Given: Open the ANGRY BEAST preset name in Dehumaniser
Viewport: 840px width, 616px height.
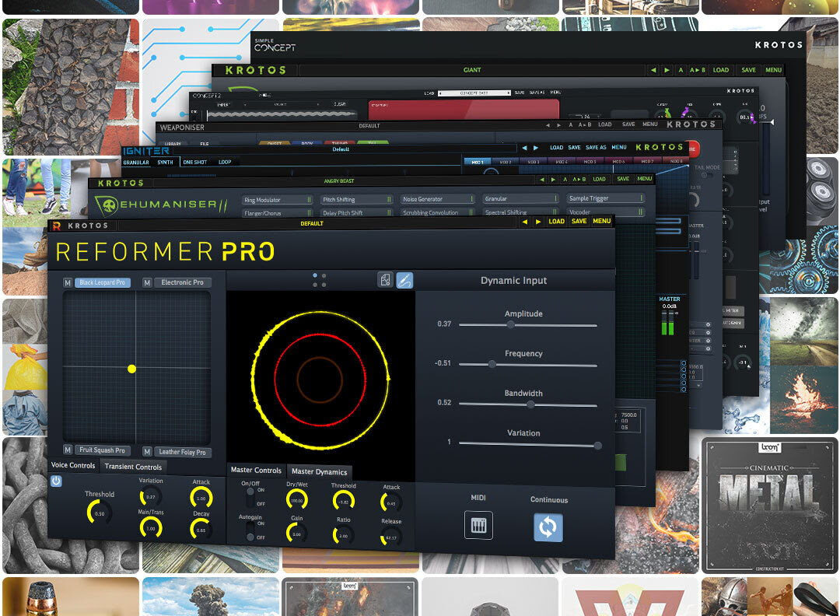Looking at the screenshot, I should point(339,181).
